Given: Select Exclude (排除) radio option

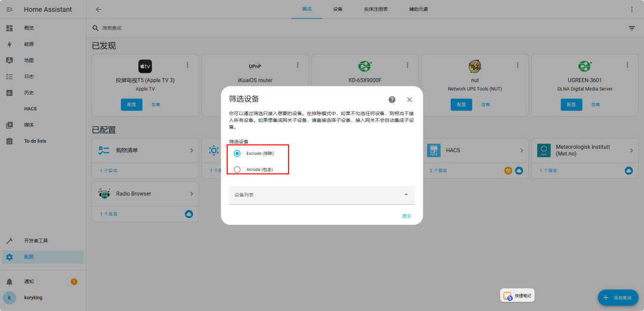Looking at the screenshot, I should 237,154.
